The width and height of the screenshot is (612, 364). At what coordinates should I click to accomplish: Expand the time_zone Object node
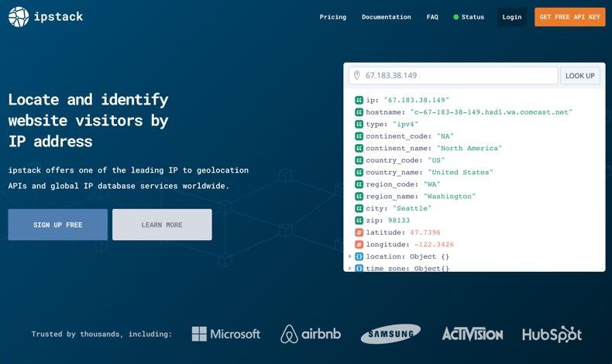[x=349, y=269]
